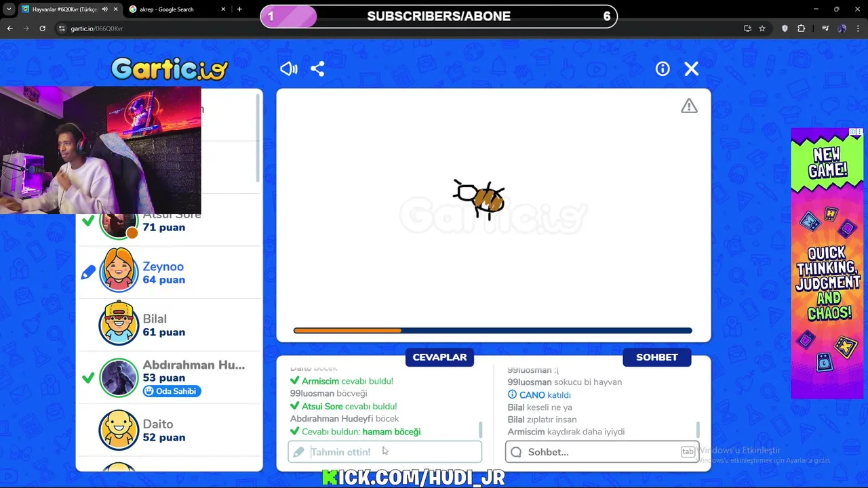868x488 pixels.
Task: Click '61 puan' score under Bilal
Action: point(163,332)
